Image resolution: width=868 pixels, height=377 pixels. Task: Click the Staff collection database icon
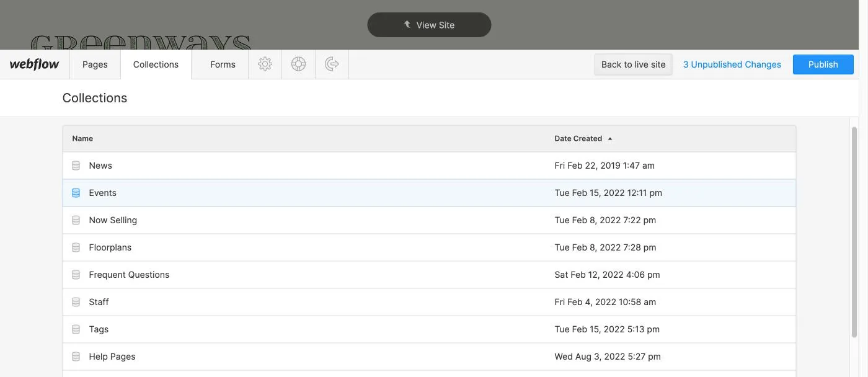click(76, 302)
